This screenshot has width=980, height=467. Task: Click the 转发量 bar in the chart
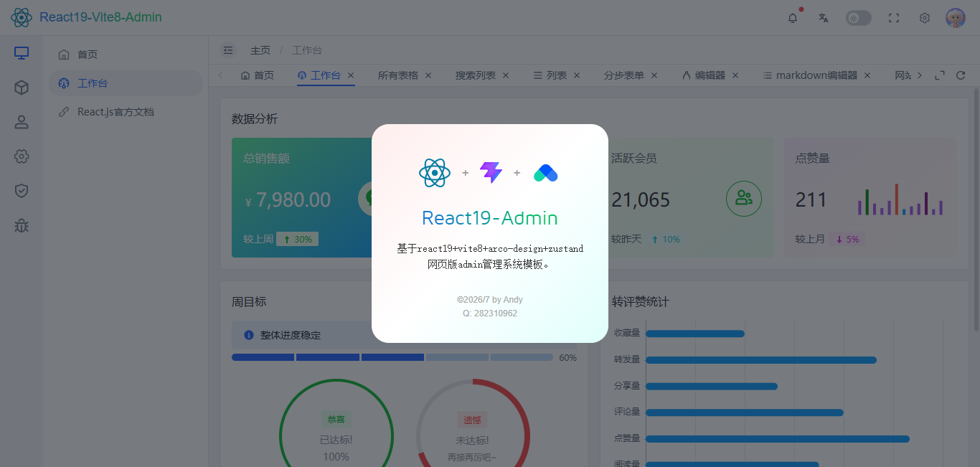(762, 360)
